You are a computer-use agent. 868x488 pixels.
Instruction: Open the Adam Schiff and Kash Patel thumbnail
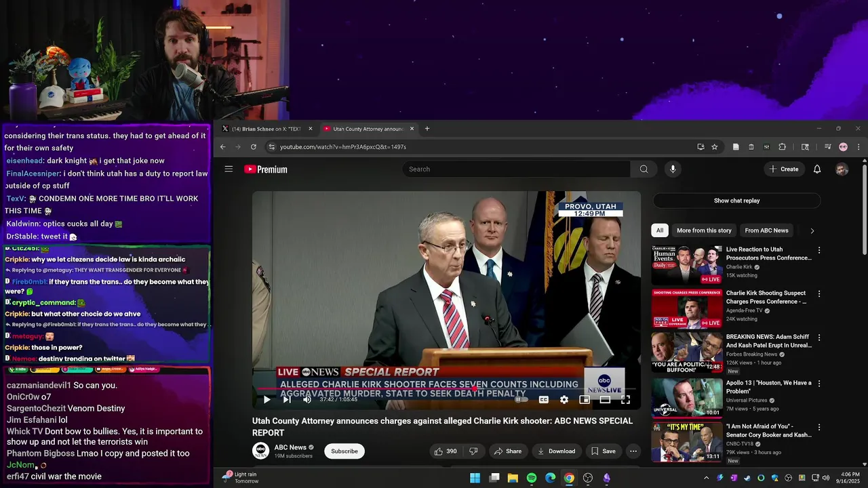[687, 352]
